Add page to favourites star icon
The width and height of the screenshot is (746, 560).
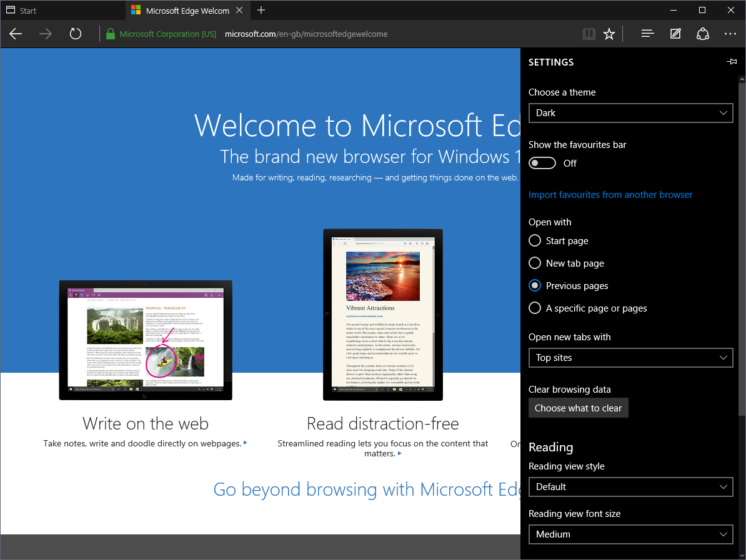[x=609, y=34]
